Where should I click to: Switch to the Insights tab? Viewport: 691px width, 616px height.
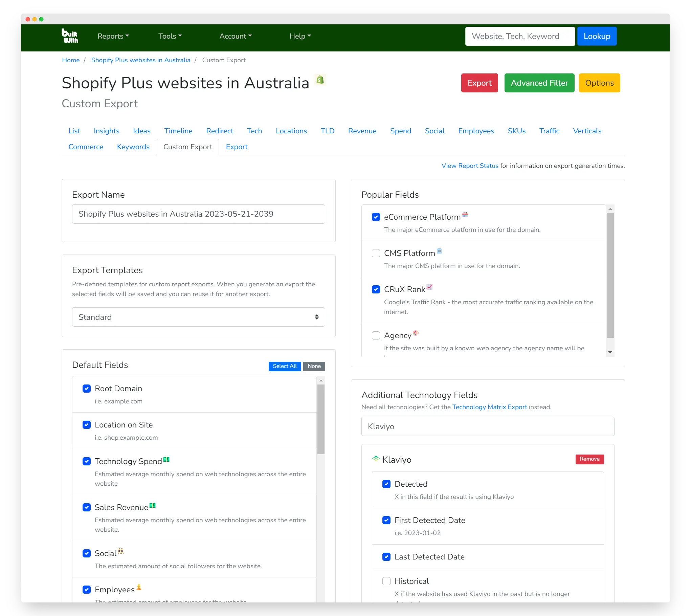coord(106,131)
